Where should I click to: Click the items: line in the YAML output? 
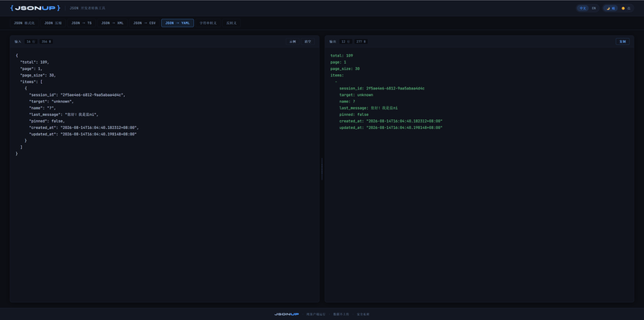tap(337, 75)
